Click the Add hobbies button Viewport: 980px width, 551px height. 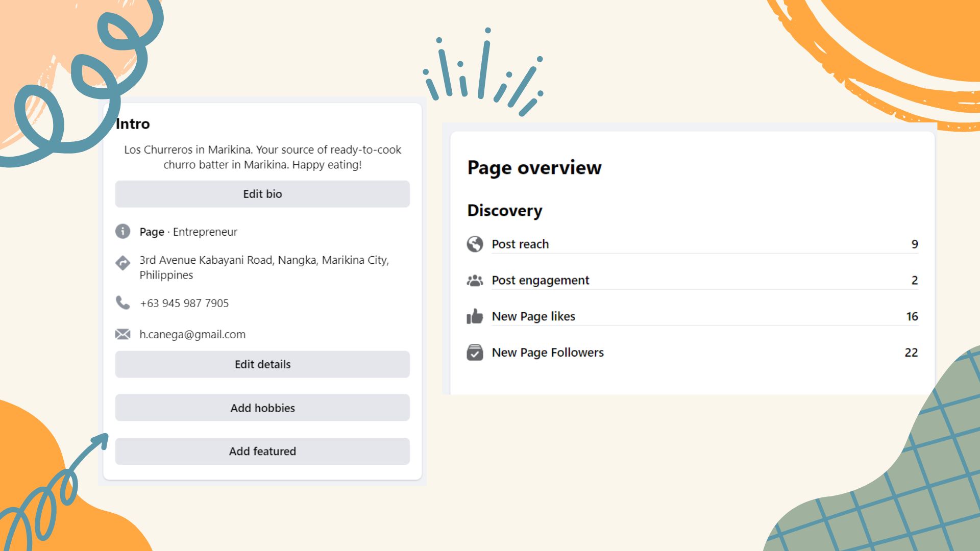(x=262, y=408)
